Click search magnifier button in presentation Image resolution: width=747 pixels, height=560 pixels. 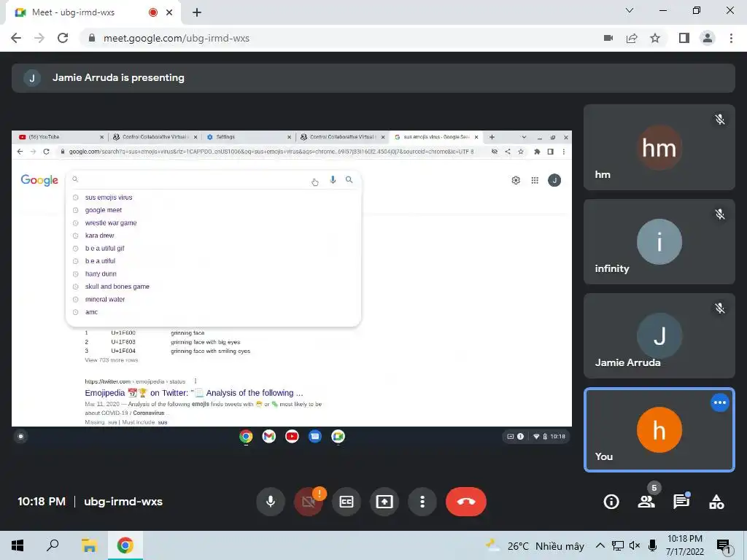point(349,179)
